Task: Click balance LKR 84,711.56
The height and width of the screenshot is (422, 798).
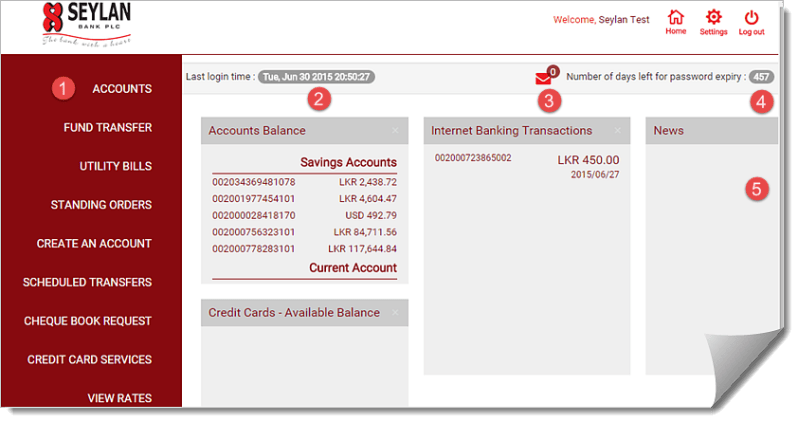Action: tap(365, 232)
